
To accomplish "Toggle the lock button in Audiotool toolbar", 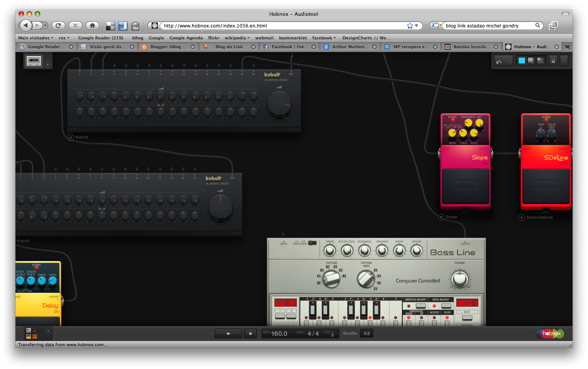I will [x=553, y=61].
